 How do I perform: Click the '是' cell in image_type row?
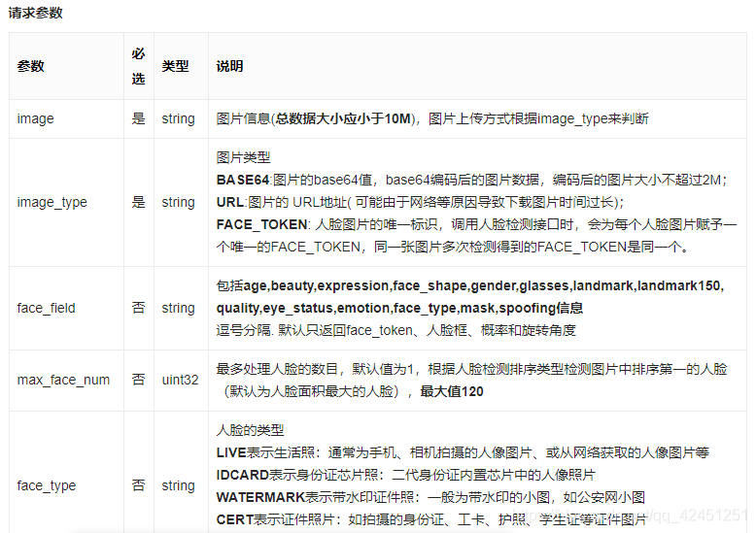click(138, 202)
